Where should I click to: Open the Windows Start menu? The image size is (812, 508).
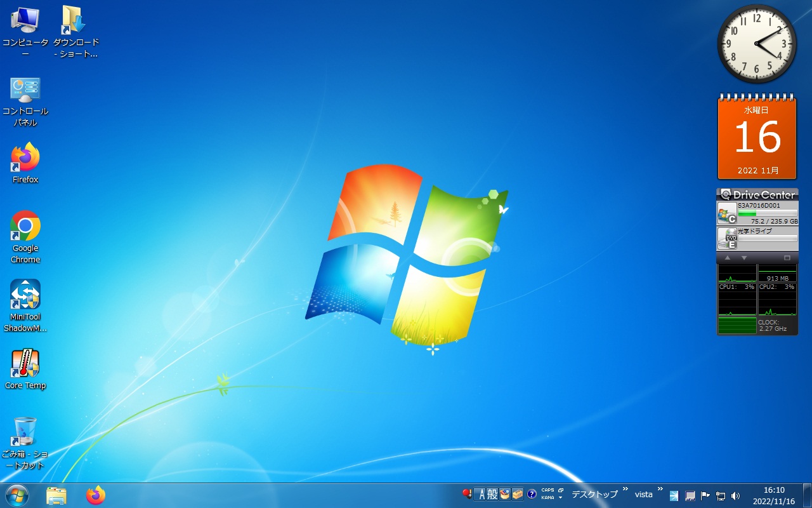pyautogui.click(x=16, y=495)
